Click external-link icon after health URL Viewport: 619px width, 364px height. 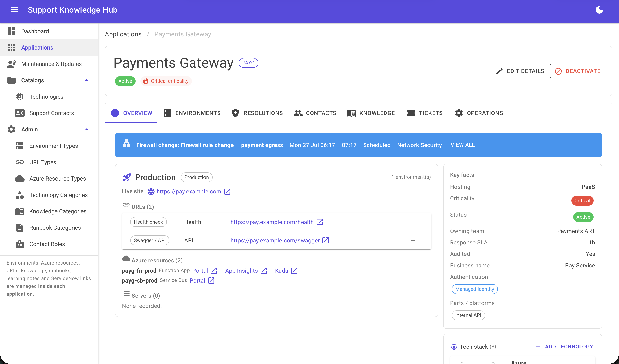coord(320,222)
